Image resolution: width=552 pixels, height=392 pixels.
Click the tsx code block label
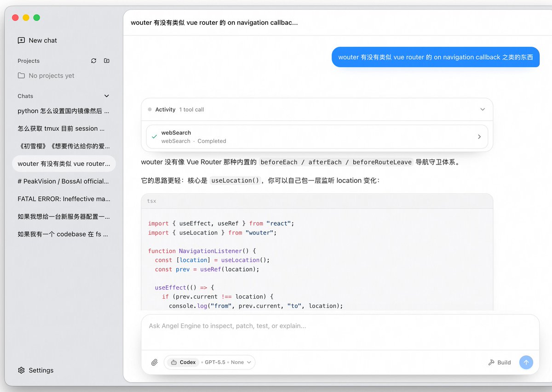click(x=151, y=201)
